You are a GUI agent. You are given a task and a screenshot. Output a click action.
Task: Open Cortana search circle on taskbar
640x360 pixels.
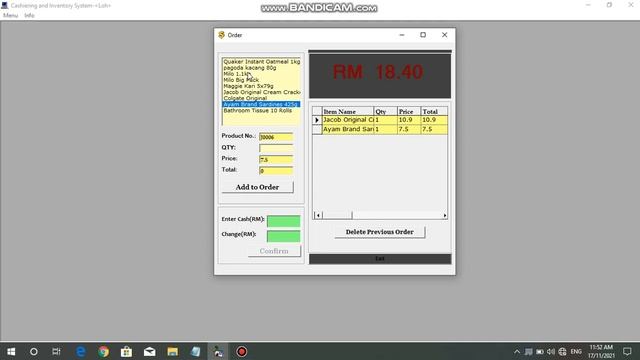click(34, 351)
